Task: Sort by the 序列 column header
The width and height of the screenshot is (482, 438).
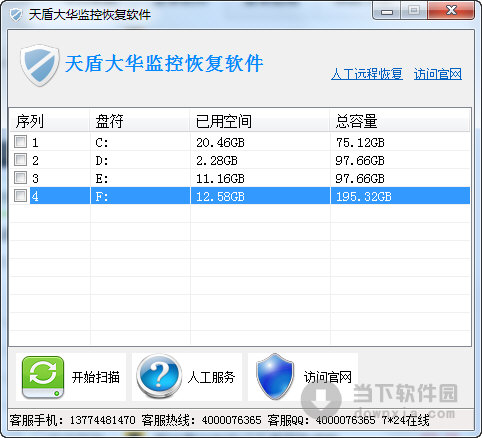Action: click(x=49, y=121)
